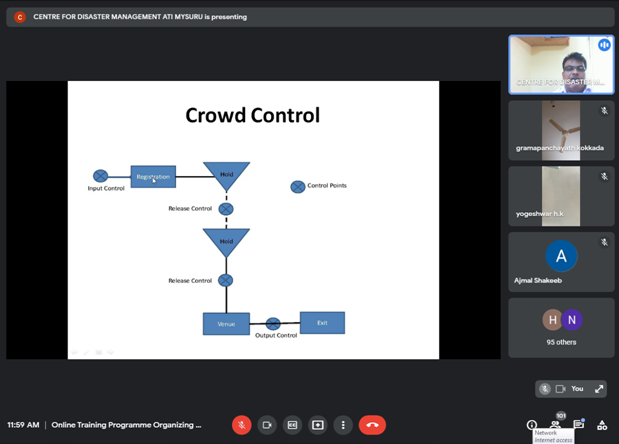
Task: Click the 11:59 AM time display
Action: [23, 425]
